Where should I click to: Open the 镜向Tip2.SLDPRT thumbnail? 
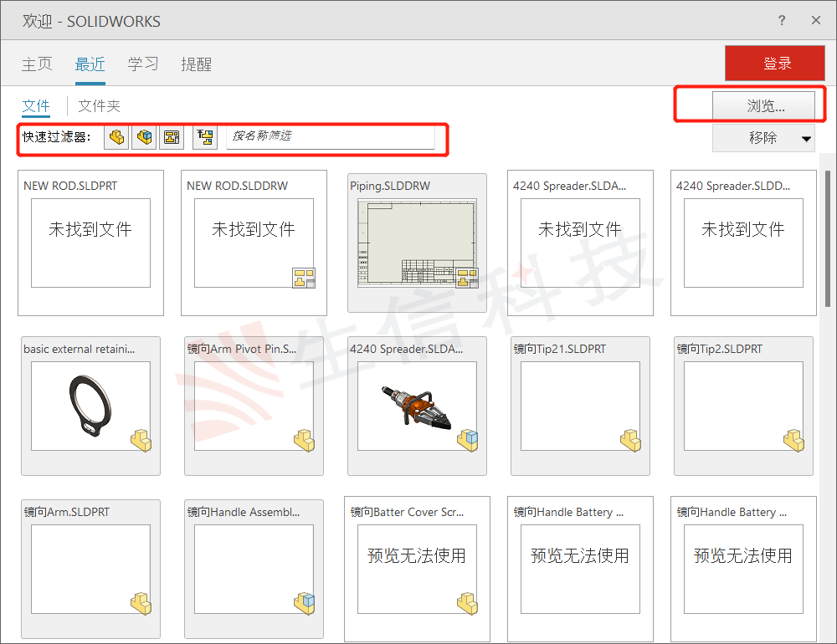tap(743, 406)
